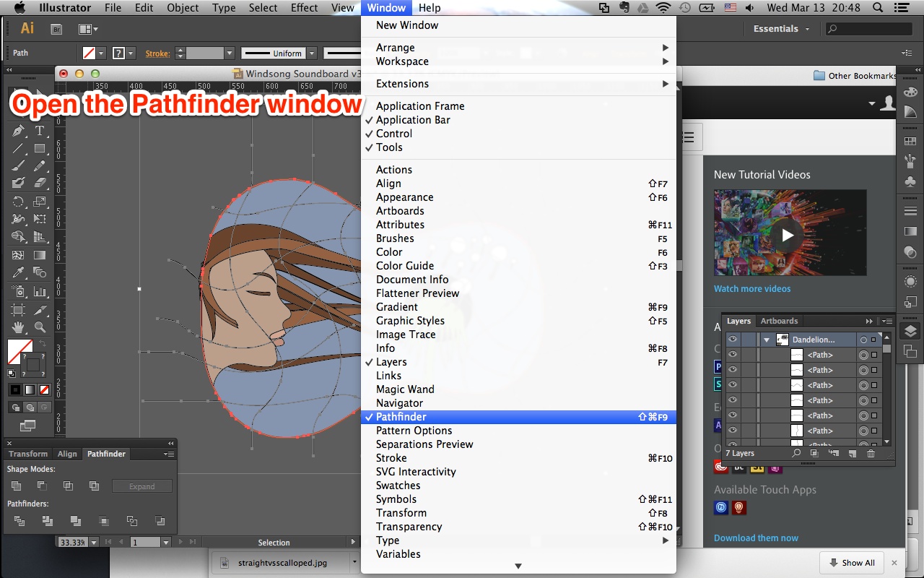Click the Show All downloads button
The image size is (924, 578).
[x=852, y=563]
